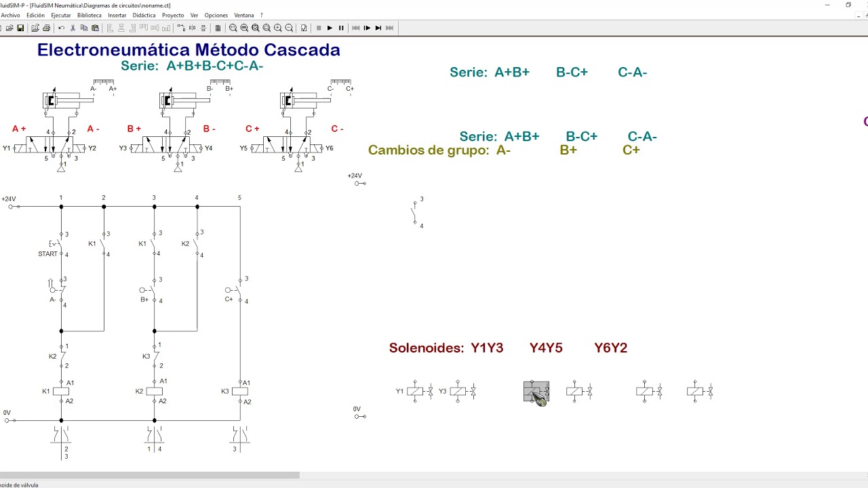
Task: Zoom out with the minus magnifier
Action: click(289, 28)
